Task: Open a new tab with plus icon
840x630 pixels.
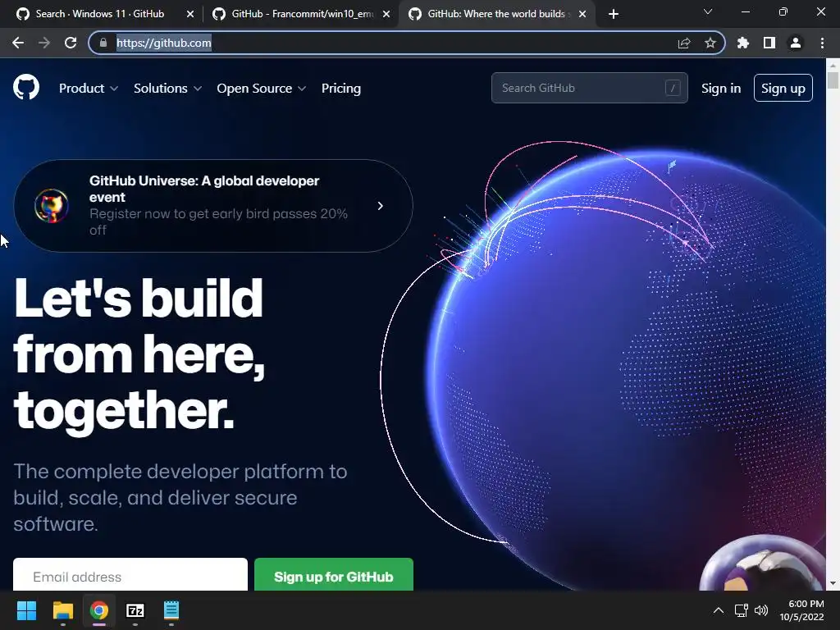Action: pyautogui.click(x=614, y=14)
